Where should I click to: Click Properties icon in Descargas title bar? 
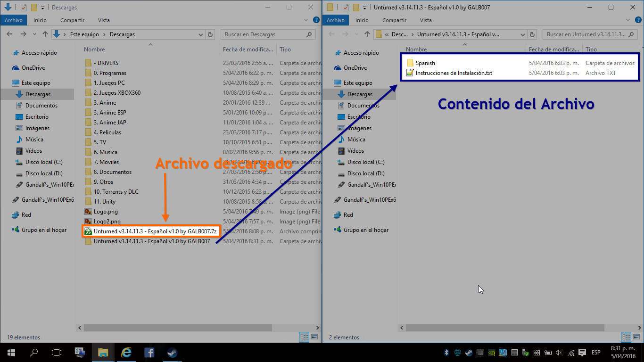24,8
